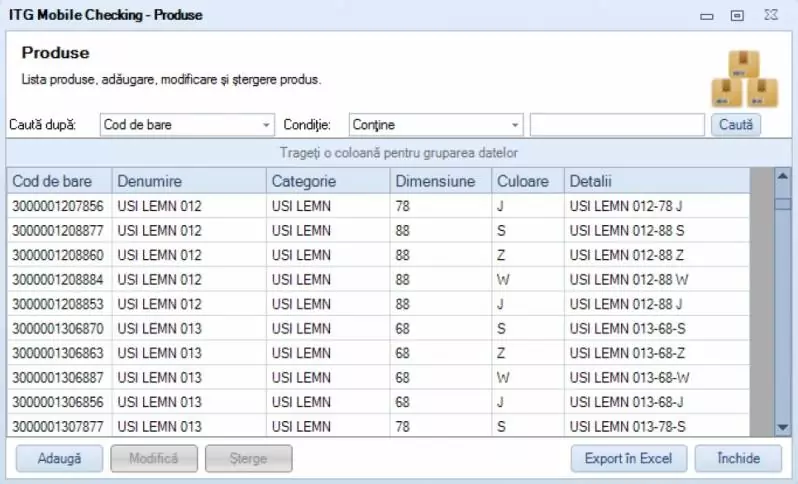Sort by Dimensiune column header

(441, 181)
